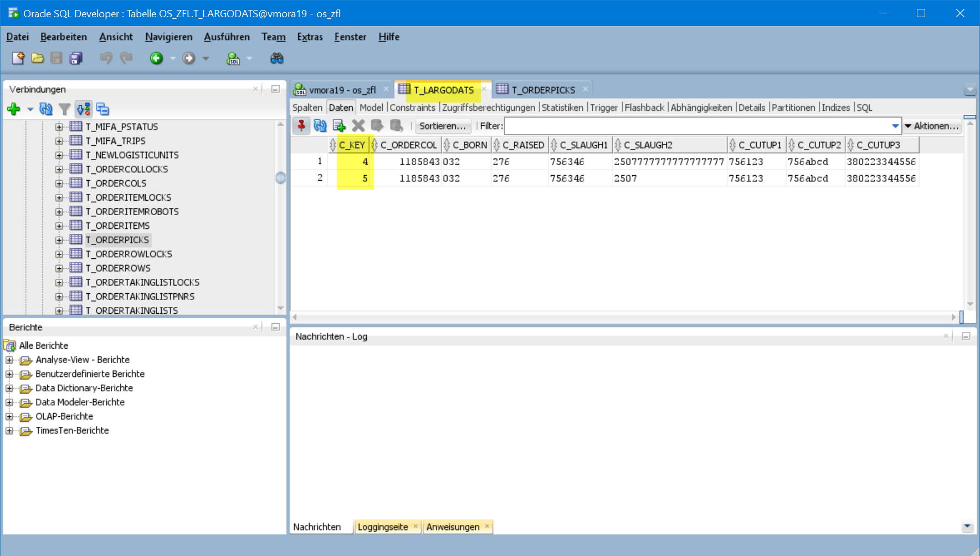Click the connections tree vertical scrollbar thumb
980x556 pixels.
click(281, 178)
